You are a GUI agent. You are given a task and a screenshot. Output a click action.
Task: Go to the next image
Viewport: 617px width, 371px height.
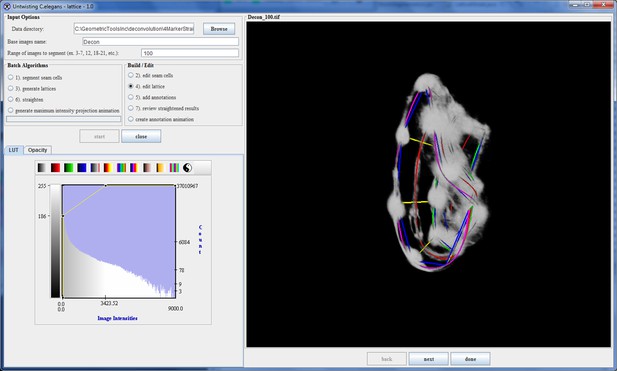pos(429,359)
